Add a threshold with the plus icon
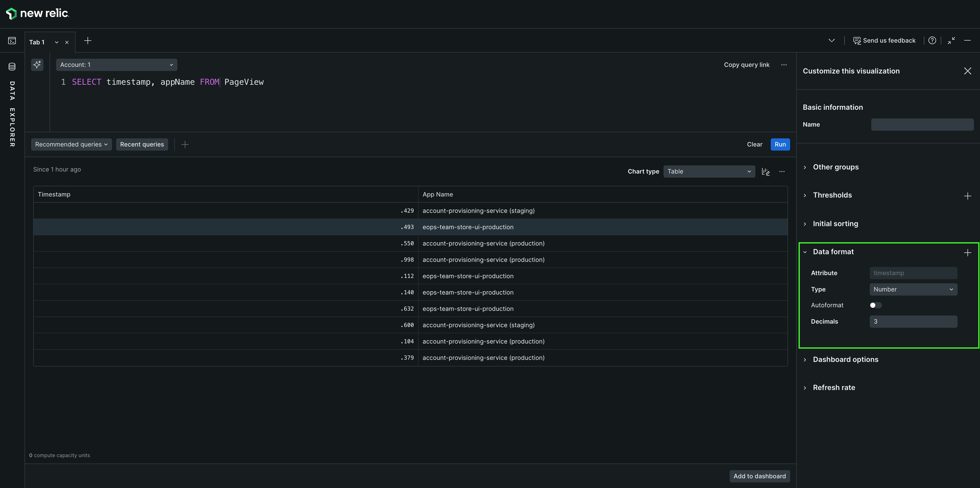Viewport: 980px width, 488px height. point(967,196)
